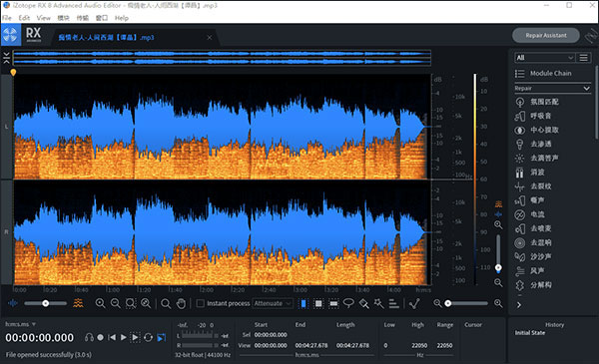Open the 窗口 (Window) menu
599x364 pixels.
pyautogui.click(x=101, y=18)
